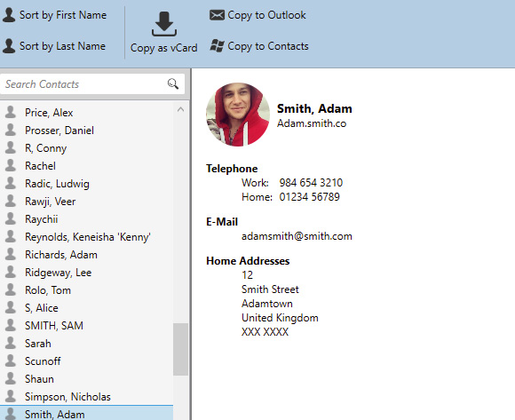The width and height of the screenshot is (515, 420).
Task: Click the Copy as vCard download icon
Action: [x=164, y=24]
